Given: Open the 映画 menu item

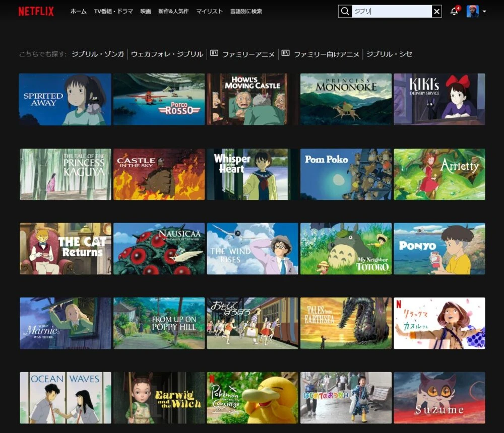Looking at the screenshot, I should (x=146, y=11).
